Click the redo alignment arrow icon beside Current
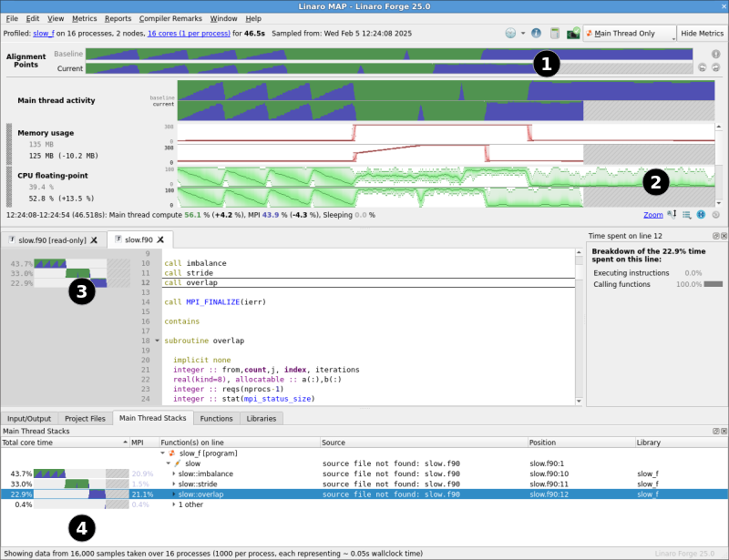 click(716, 68)
